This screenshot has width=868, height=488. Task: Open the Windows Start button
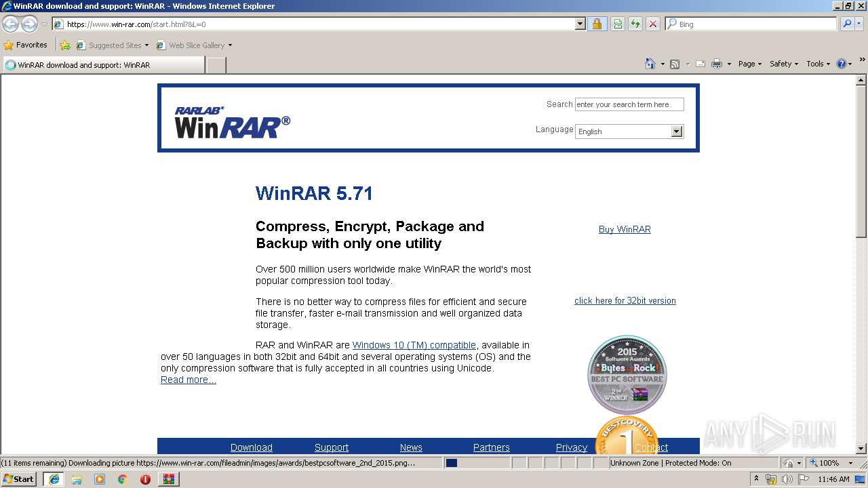[19, 479]
